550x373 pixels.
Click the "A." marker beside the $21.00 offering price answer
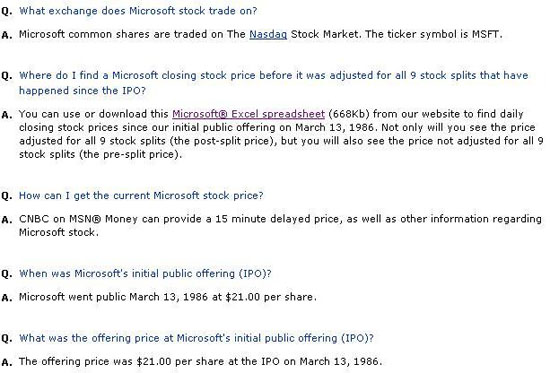[6, 362]
